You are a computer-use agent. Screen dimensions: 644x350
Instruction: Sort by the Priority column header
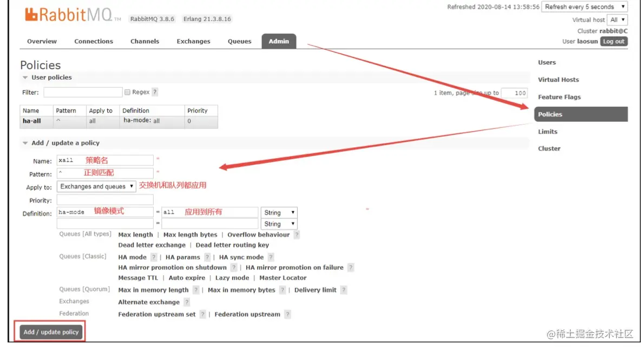[197, 111]
